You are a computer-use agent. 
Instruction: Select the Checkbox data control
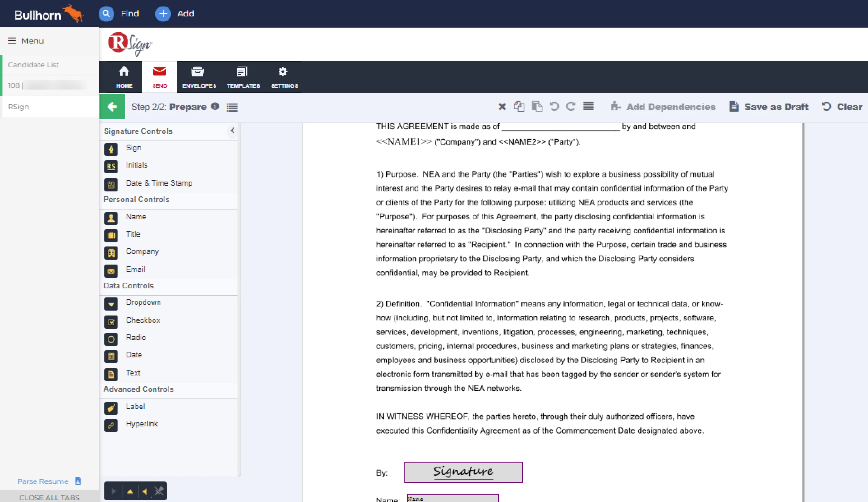pos(143,320)
